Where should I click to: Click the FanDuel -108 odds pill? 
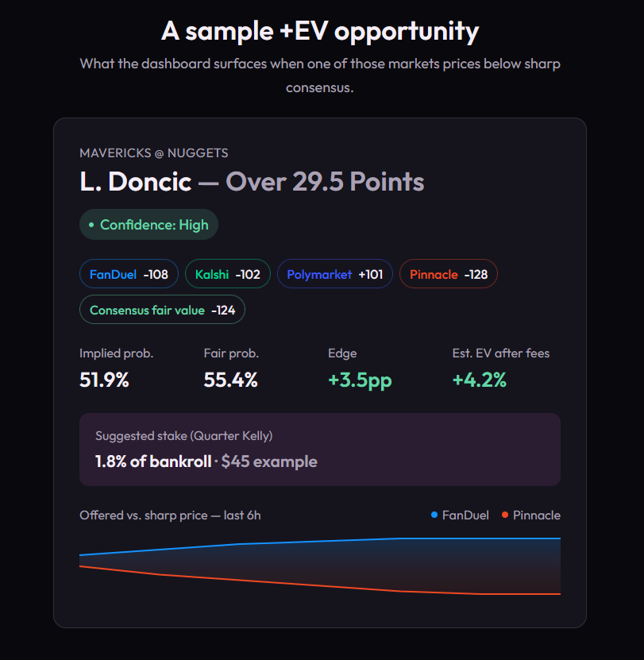point(129,274)
